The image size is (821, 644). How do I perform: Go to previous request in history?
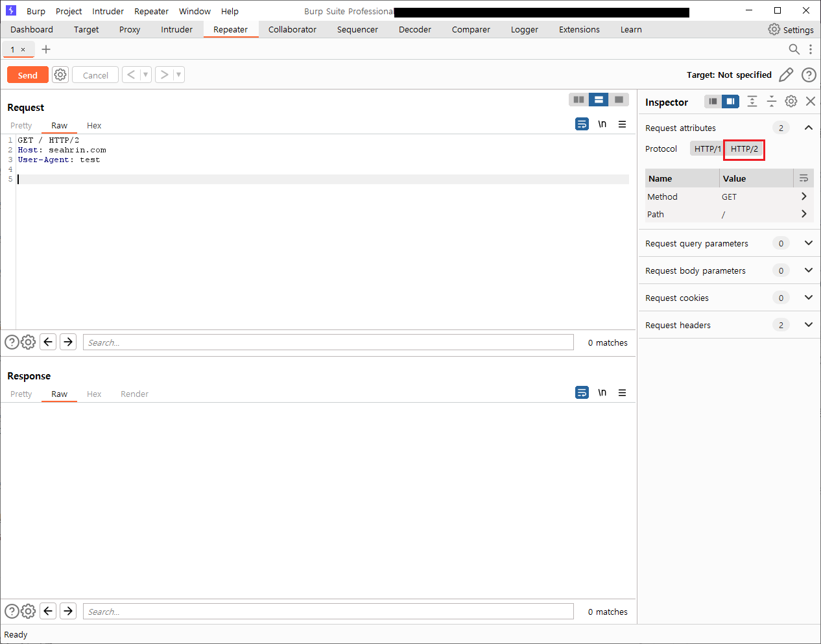click(131, 75)
